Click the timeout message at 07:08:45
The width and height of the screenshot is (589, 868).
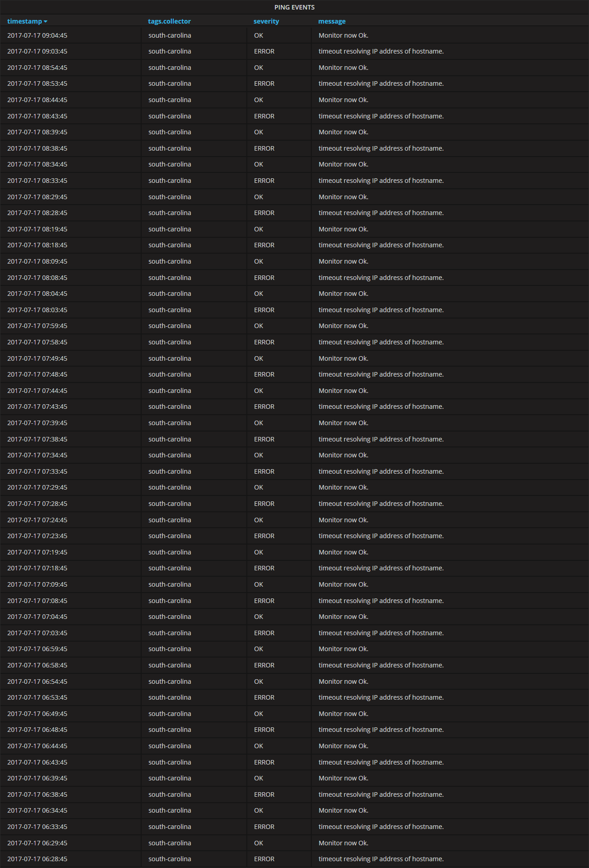pos(381,601)
